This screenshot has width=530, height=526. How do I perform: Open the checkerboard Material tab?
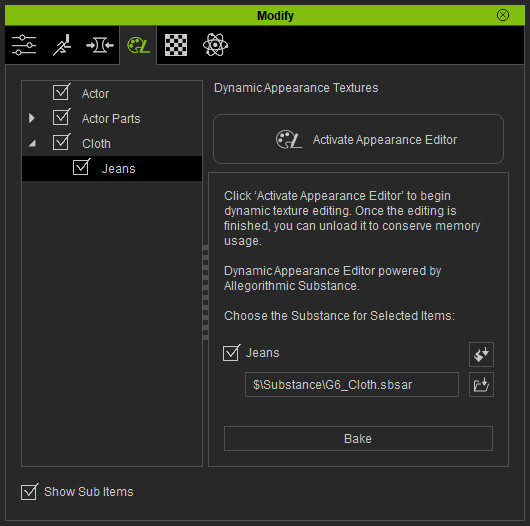coord(176,45)
